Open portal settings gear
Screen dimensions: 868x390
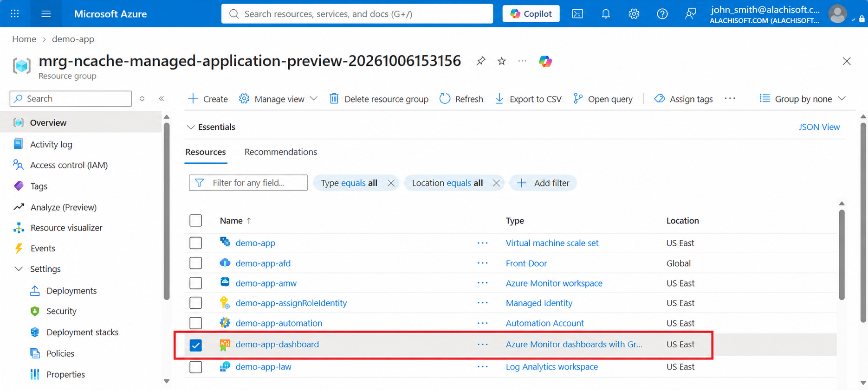[634, 14]
